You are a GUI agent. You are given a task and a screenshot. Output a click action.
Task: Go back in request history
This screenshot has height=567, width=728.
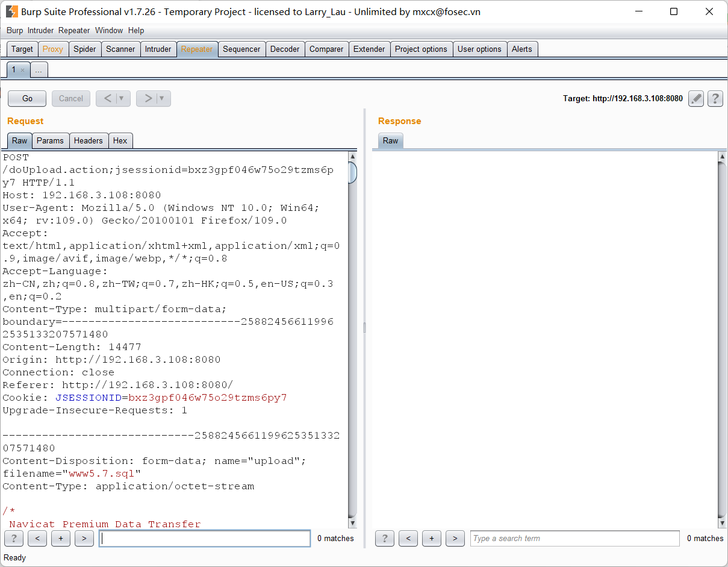(107, 98)
